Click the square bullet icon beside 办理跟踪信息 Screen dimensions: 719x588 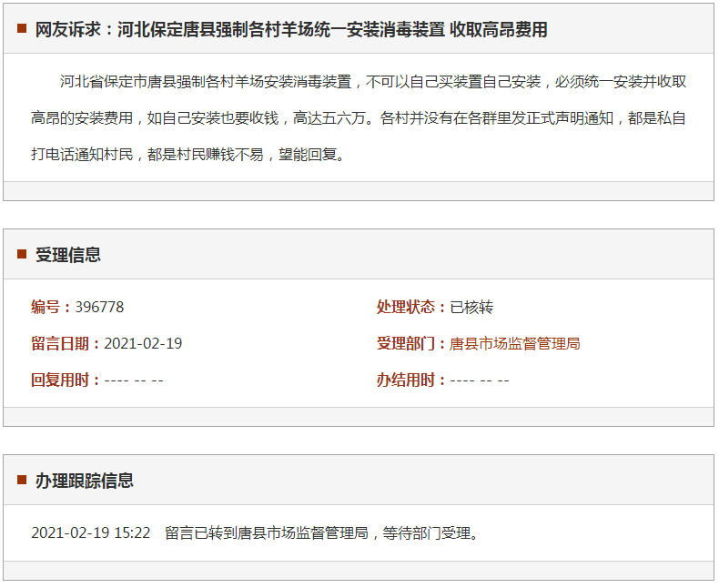coord(22,480)
